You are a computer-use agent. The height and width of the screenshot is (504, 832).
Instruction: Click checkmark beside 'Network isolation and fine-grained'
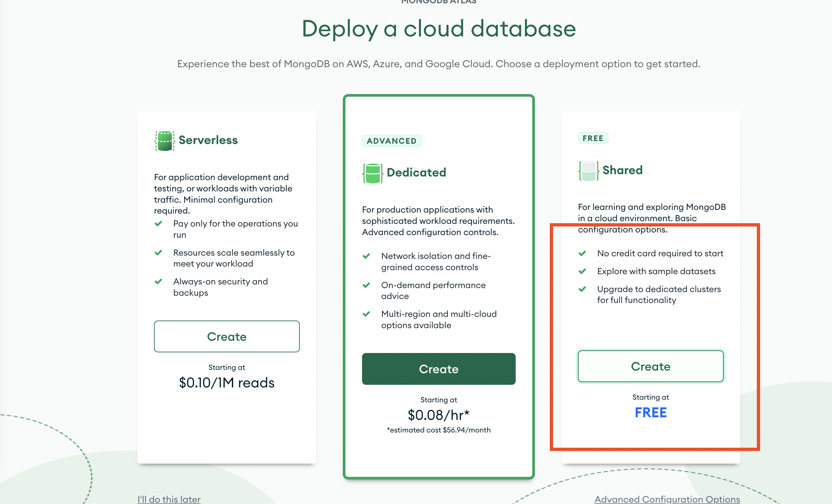(366, 256)
